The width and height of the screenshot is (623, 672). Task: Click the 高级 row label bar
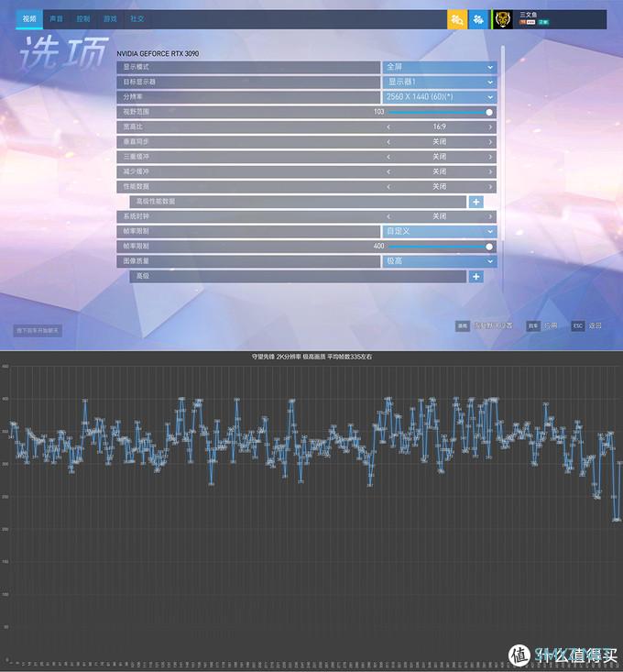298,277
